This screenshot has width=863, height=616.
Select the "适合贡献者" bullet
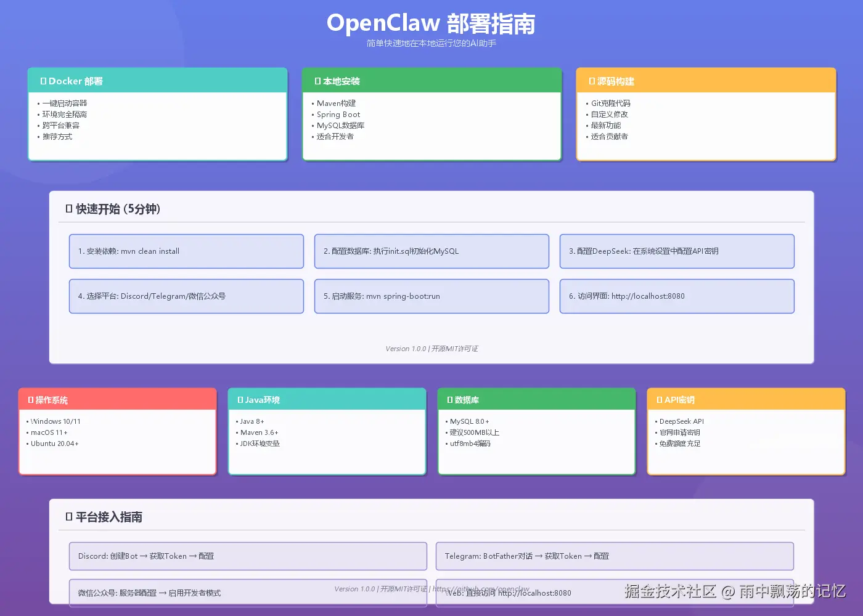point(607,137)
